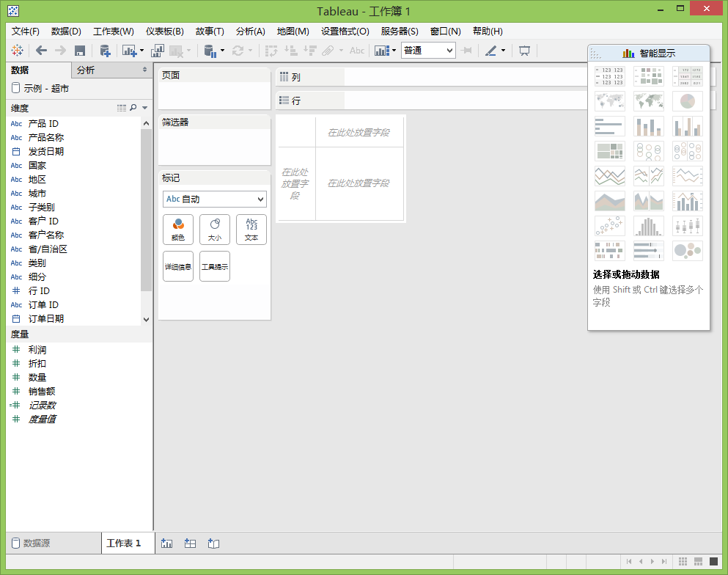Select the text table chart in 智能显示
The height and width of the screenshot is (575, 728).
point(610,76)
